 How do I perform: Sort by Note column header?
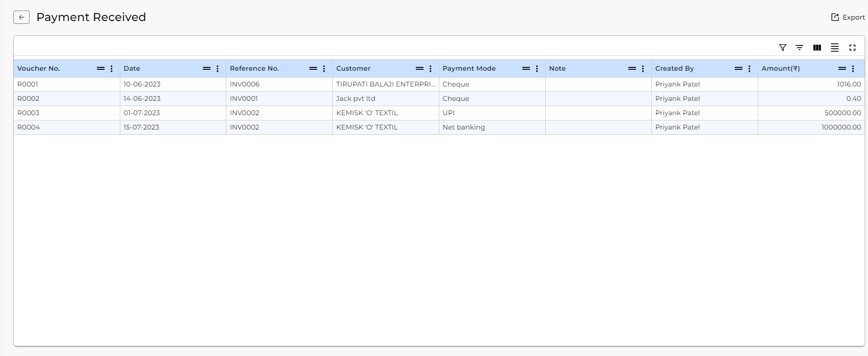point(557,68)
